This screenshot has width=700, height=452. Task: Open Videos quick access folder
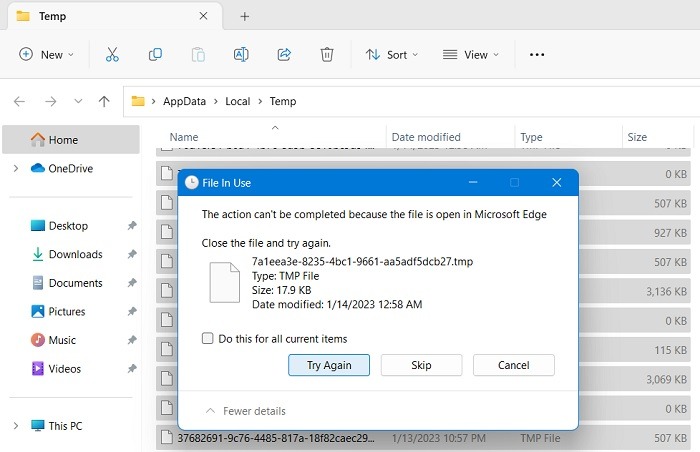coord(65,368)
